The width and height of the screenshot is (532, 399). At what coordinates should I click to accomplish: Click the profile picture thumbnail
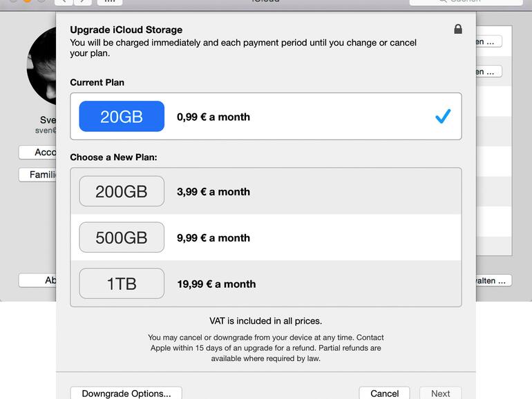click(x=41, y=67)
